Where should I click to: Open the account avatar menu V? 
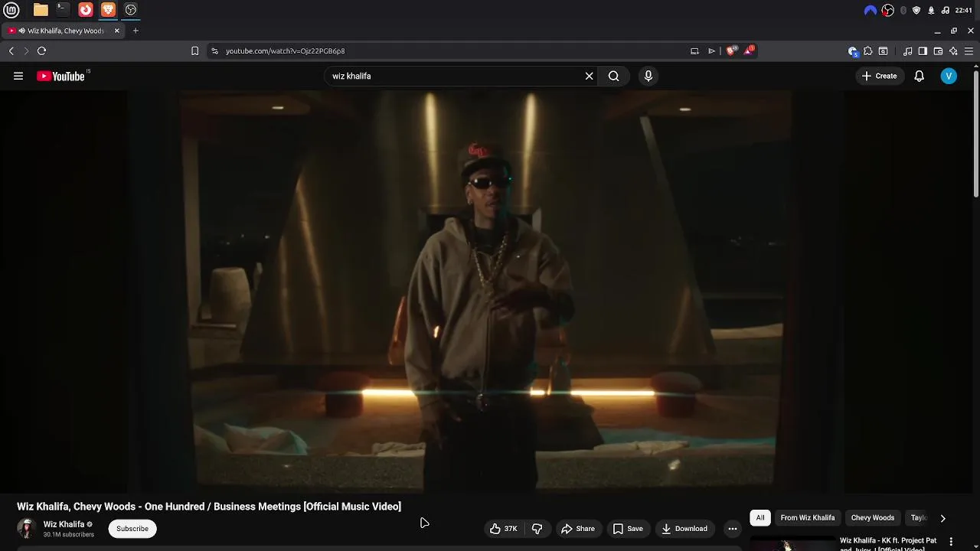949,76
